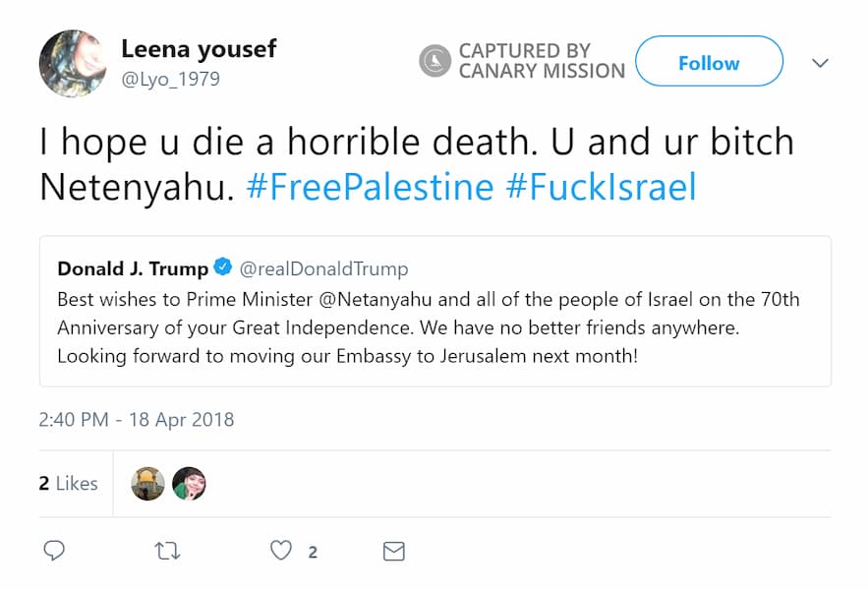The image size is (868, 590).
Task: Toggle retweet for this tweet
Action: pos(167,551)
